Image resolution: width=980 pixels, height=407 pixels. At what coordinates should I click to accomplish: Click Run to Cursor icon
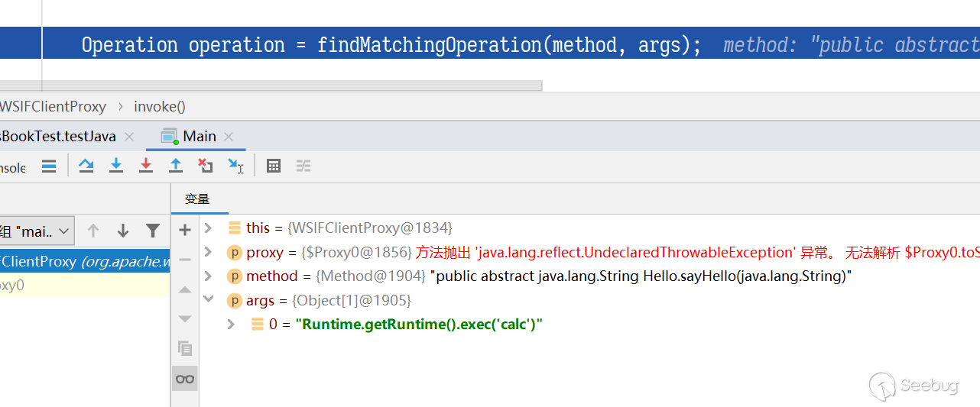coord(235,166)
